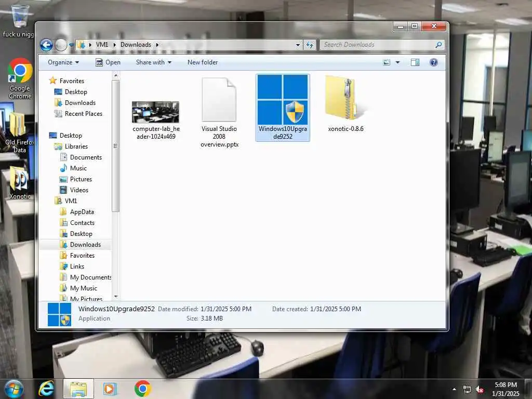This screenshot has height=399, width=532.
Task: Open the Windows Start button
Action: click(14, 389)
